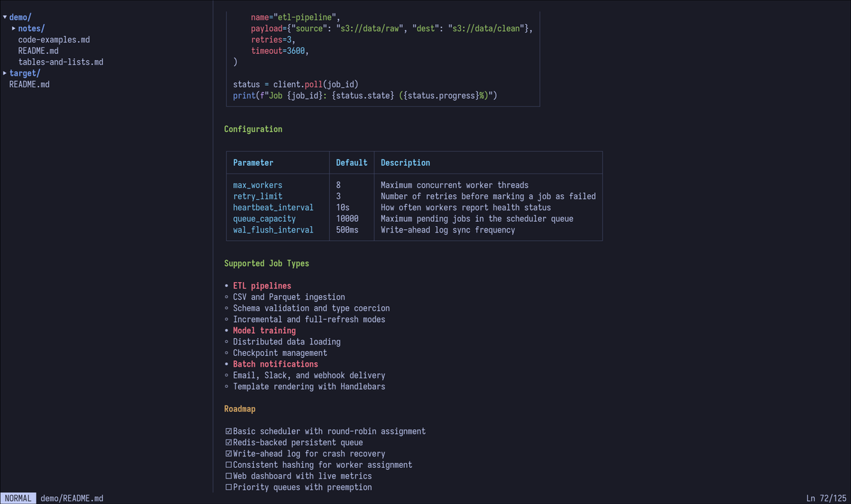
Task: Select tables-and-lists.md in the file tree
Action: [60, 62]
